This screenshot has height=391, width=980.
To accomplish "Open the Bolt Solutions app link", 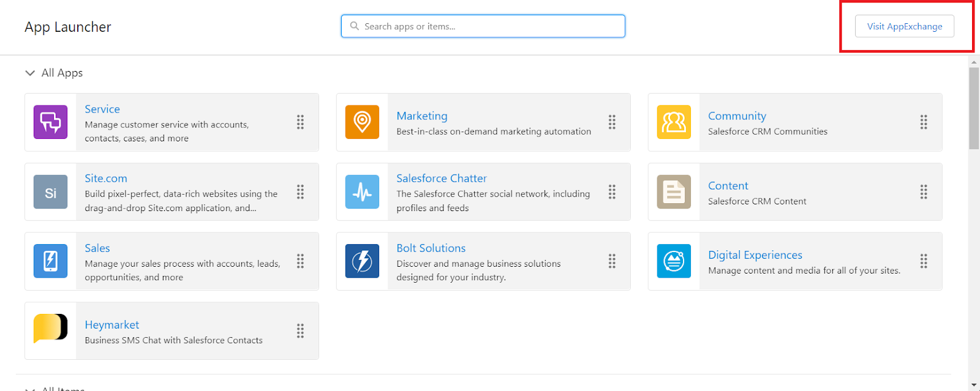I will [x=431, y=248].
